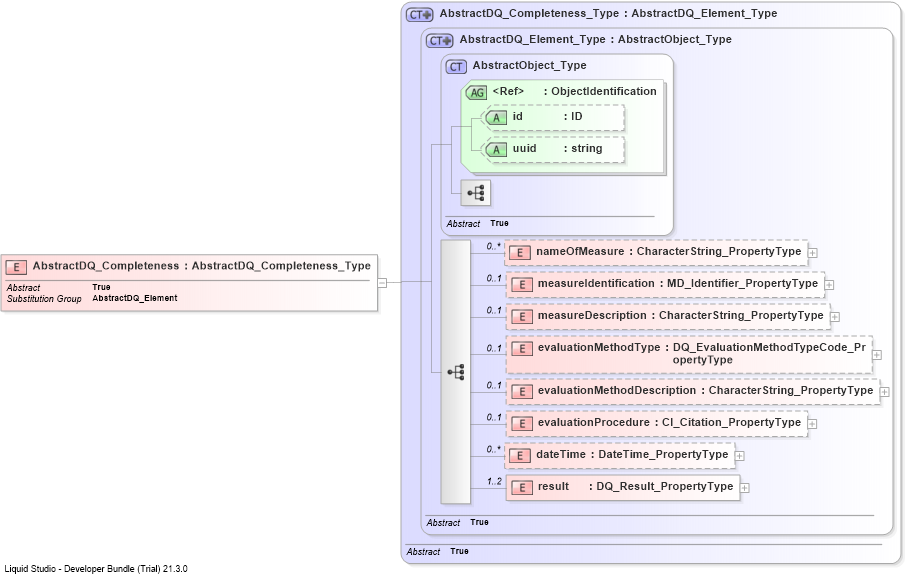Select 'AbstractDQ_Completeness_Type : AbstractDQ_Element_Type' heading
Image resolution: width=906 pixels, height=574 pixels.
click(x=608, y=13)
